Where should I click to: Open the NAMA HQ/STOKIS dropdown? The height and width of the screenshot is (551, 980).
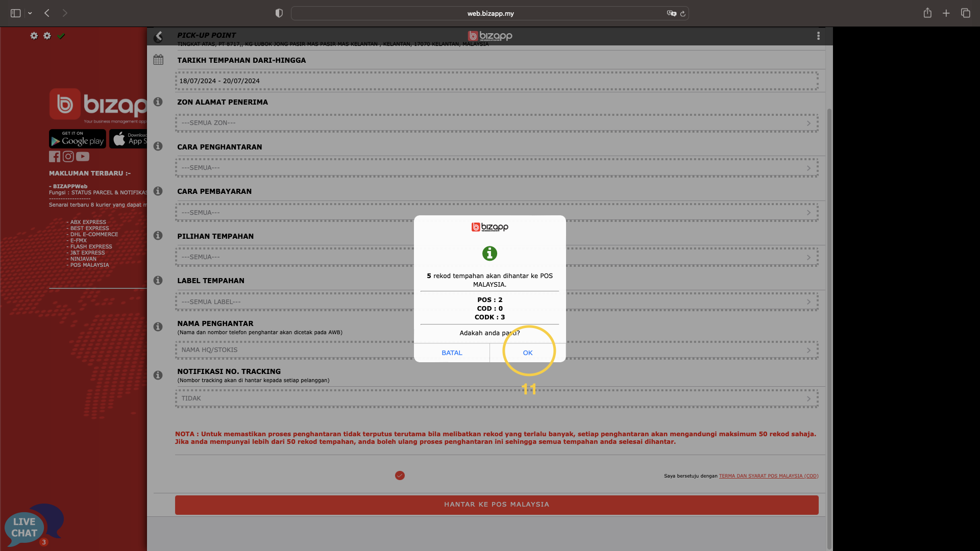point(497,350)
